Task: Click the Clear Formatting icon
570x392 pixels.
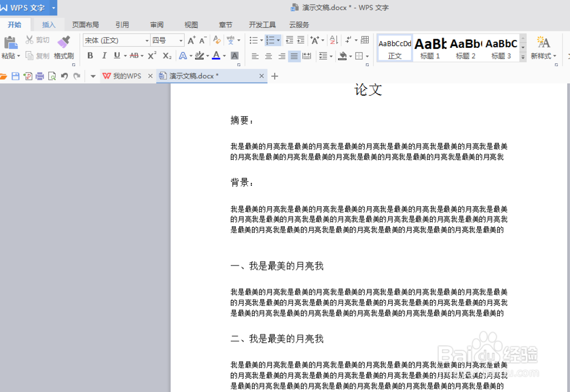Action: pyautogui.click(x=217, y=39)
